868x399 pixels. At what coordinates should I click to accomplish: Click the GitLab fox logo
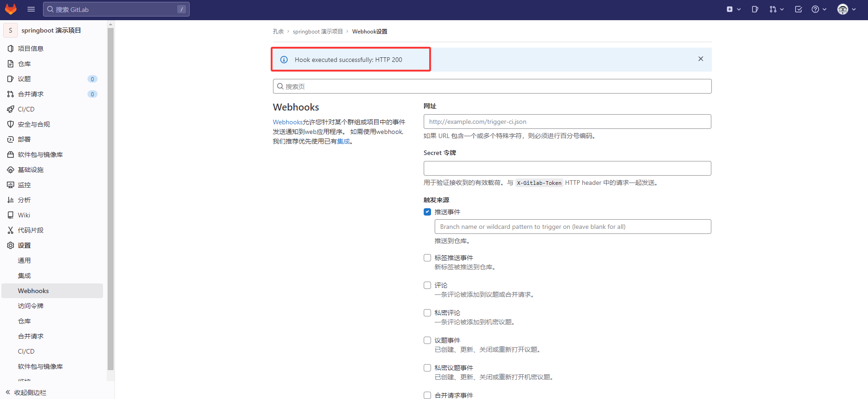tap(11, 9)
